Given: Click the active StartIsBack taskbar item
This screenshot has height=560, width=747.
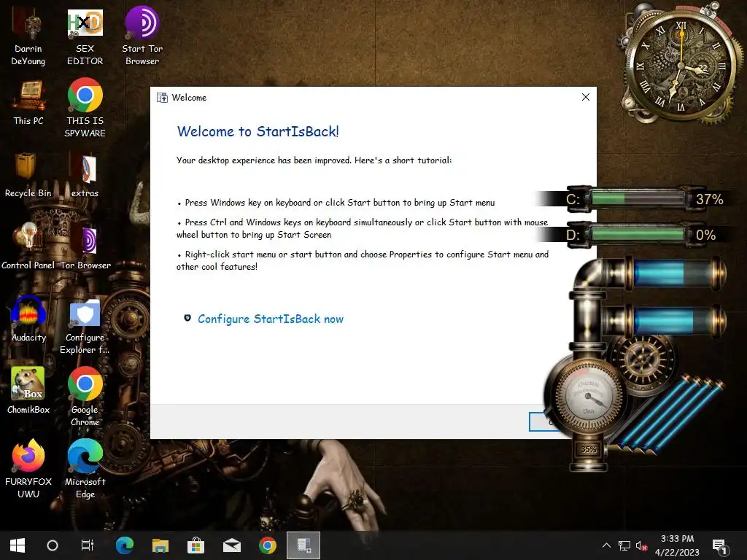Looking at the screenshot, I should pos(303,545).
